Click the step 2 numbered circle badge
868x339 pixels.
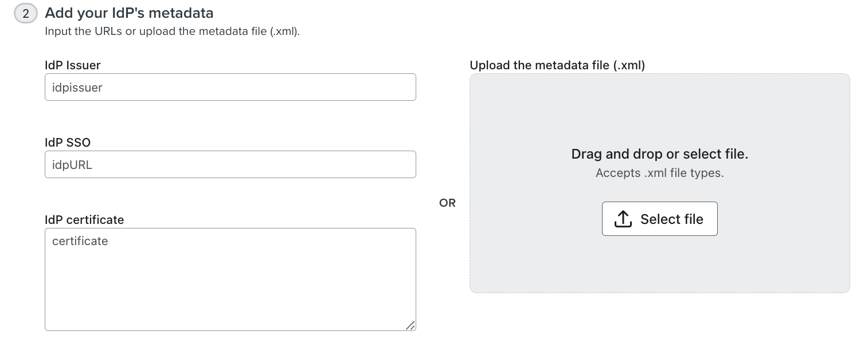tap(25, 13)
